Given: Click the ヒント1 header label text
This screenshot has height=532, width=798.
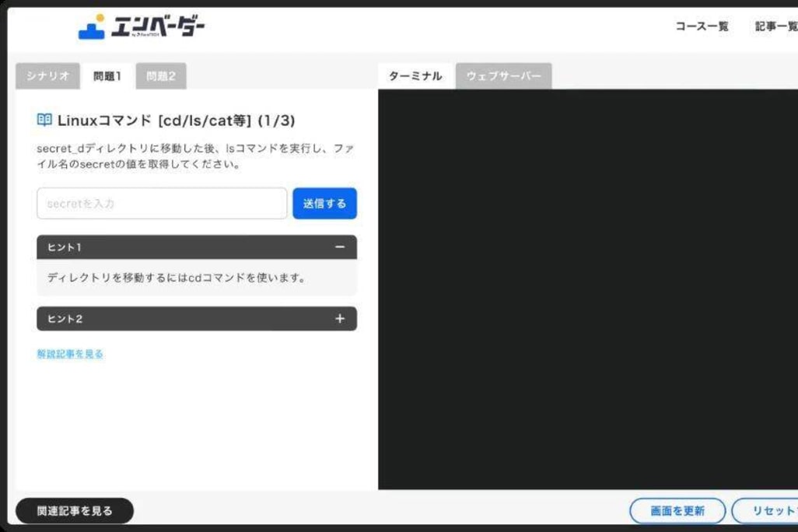Looking at the screenshot, I should click(65, 247).
